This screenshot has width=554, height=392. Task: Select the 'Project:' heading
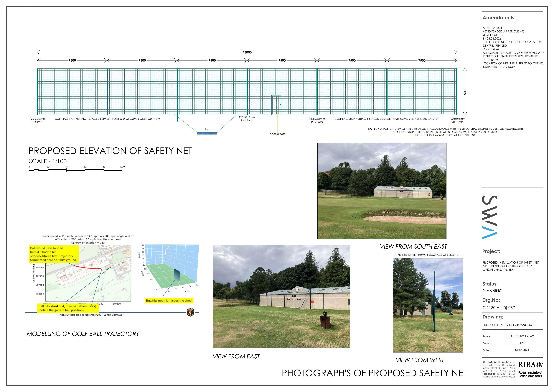[491, 251]
